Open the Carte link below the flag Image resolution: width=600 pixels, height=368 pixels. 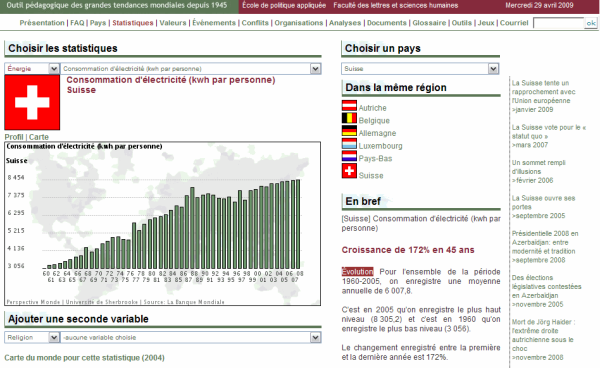click(x=39, y=137)
